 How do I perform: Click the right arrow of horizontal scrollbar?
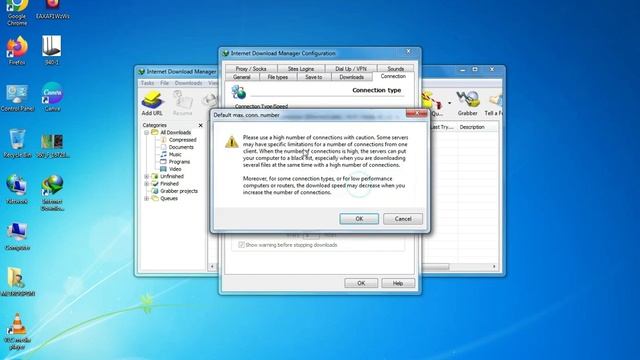[x=494, y=267]
